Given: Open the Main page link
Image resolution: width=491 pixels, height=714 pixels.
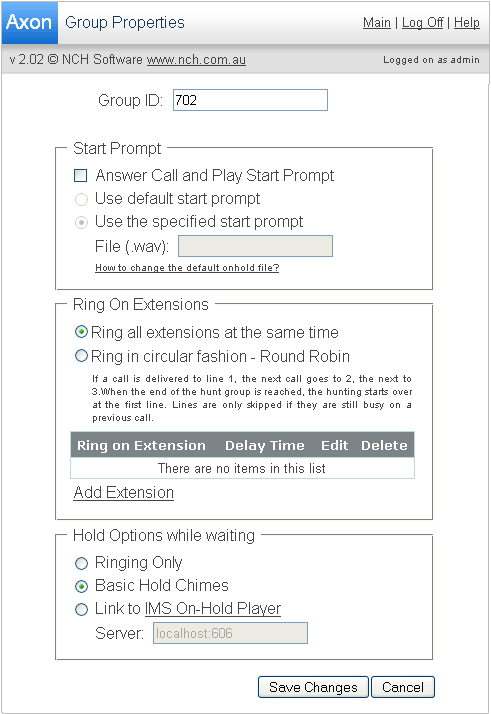Looking at the screenshot, I should tap(377, 22).
